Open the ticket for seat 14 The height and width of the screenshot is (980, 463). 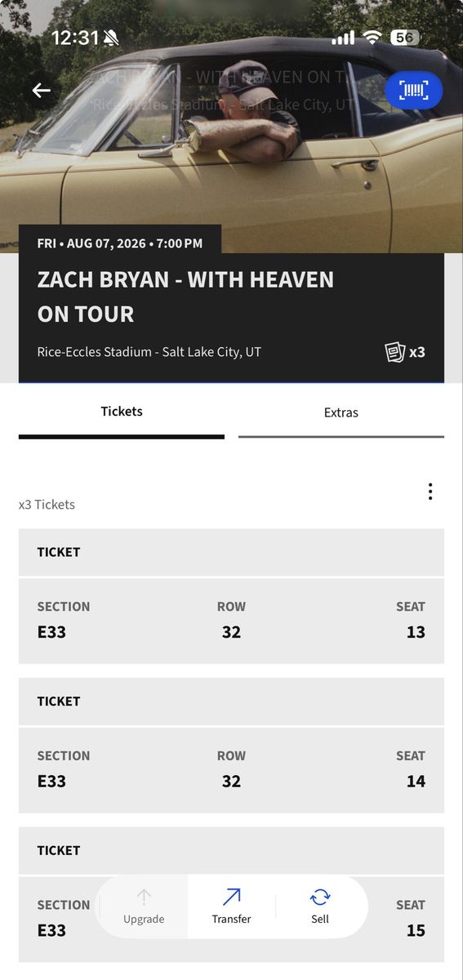tap(231, 769)
